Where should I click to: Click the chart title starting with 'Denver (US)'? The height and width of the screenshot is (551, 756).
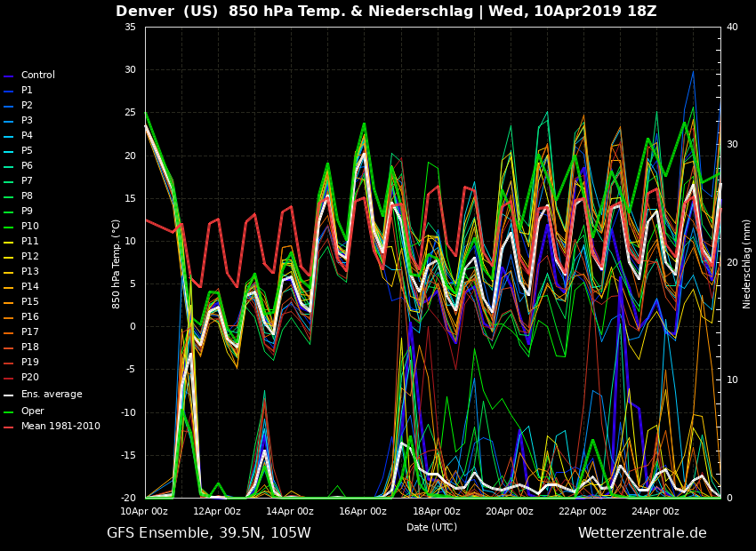tap(386, 12)
